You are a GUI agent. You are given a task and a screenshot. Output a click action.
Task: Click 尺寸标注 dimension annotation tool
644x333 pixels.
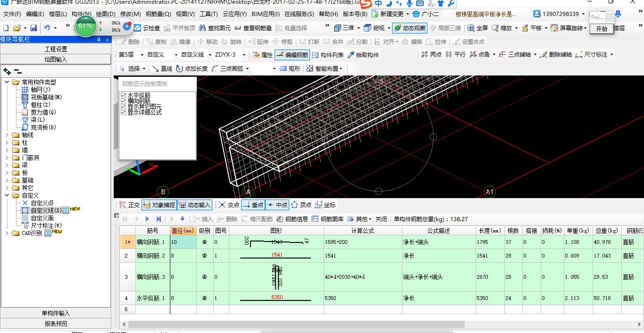[x=591, y=55]
